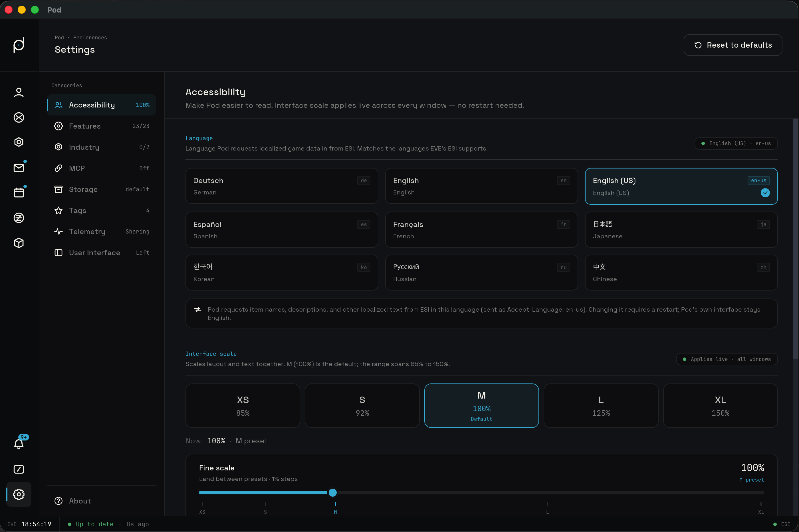Open the slash-box sidebar icon

19,469
